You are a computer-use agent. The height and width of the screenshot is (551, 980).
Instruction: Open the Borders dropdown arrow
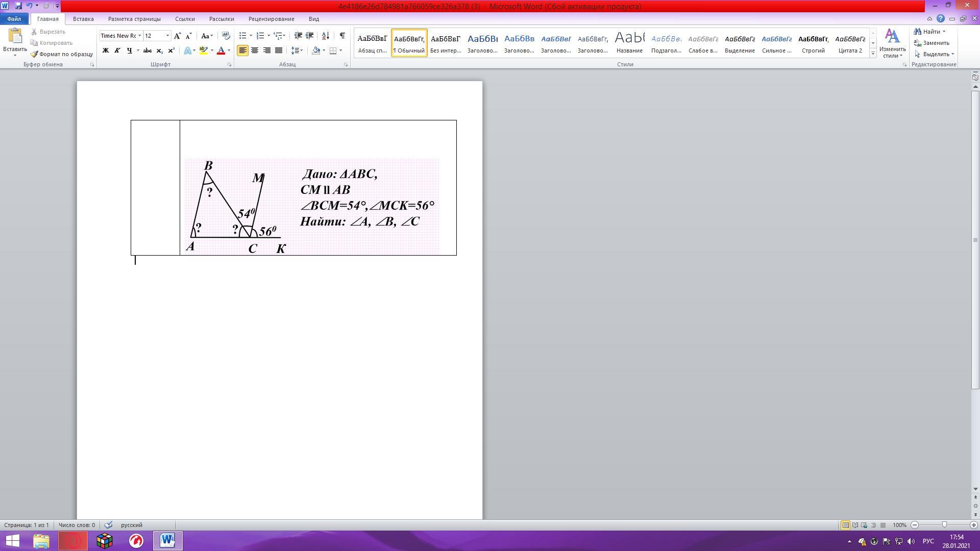tap(341, 51)
